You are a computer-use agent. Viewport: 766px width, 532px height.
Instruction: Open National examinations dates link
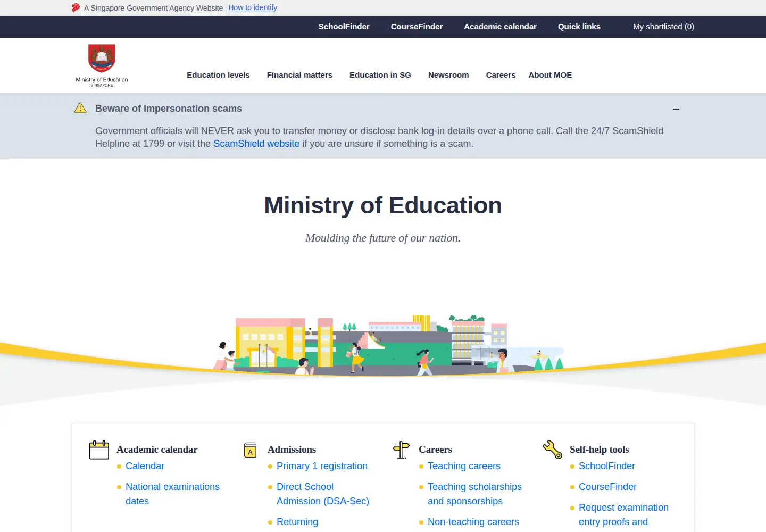[172, 494]
